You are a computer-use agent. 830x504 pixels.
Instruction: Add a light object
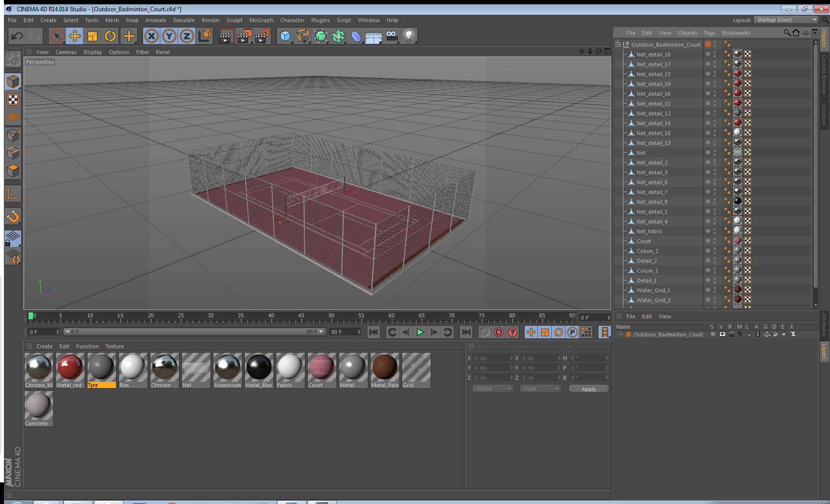pos(409,36)
